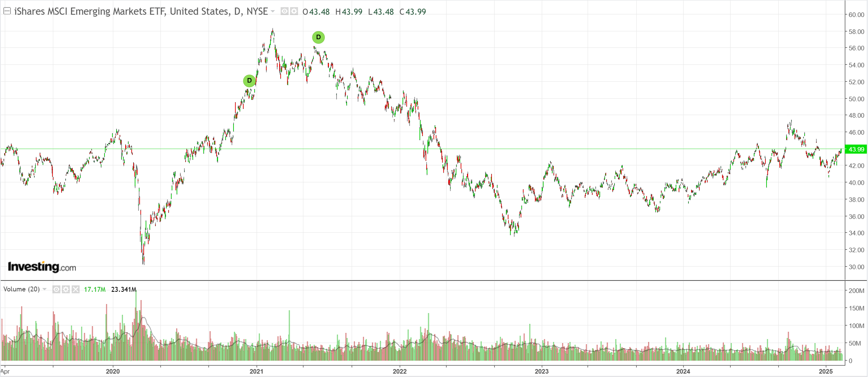Viewport: 868px width, 377px height.
Task: Toggle main series visibility eye icon
Action: (x=284, y=11)
